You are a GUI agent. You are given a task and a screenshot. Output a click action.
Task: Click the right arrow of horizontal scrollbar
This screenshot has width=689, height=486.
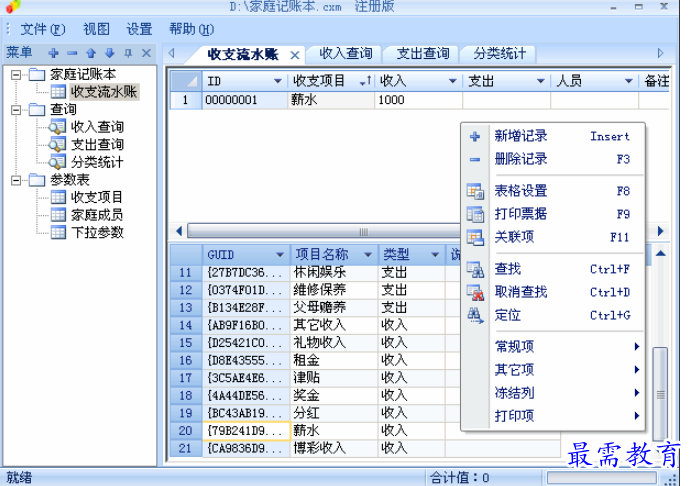(x=660, y=231)
